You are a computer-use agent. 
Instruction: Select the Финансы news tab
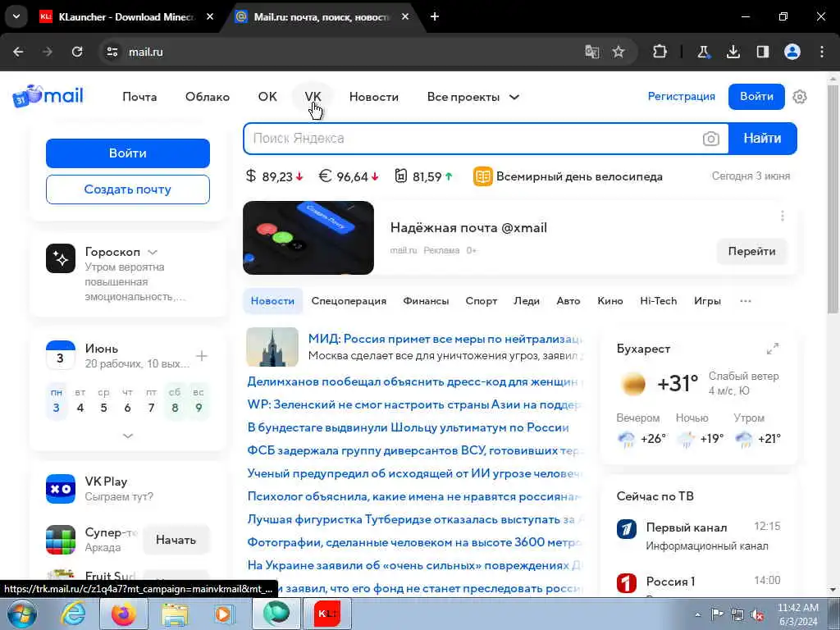426,301
